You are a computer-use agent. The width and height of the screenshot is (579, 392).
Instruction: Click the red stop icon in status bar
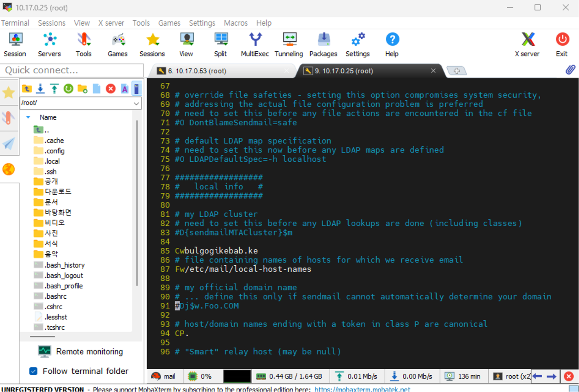(569, 377)
